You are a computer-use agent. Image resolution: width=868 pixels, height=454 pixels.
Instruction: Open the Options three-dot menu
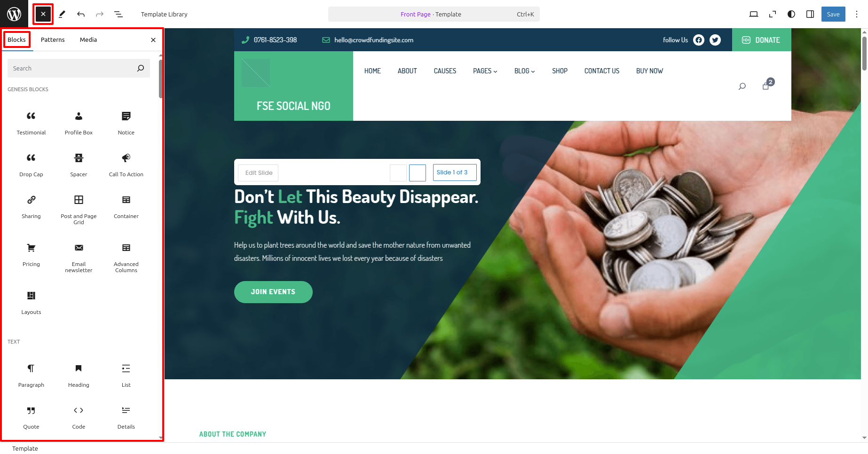tap(857, 14)
